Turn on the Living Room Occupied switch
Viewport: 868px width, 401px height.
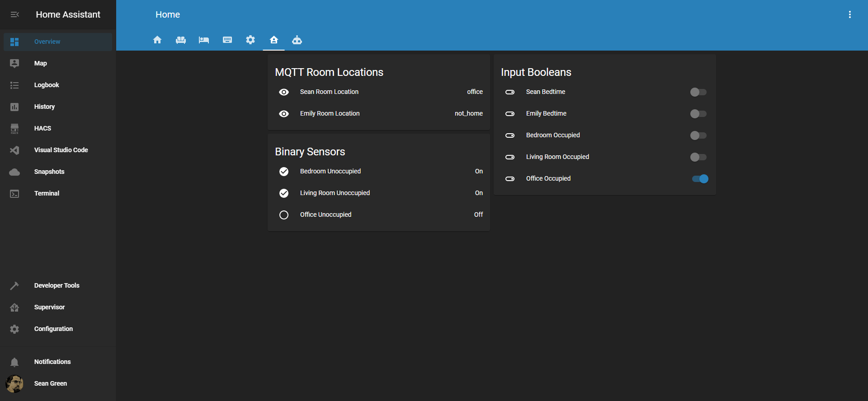698,157
